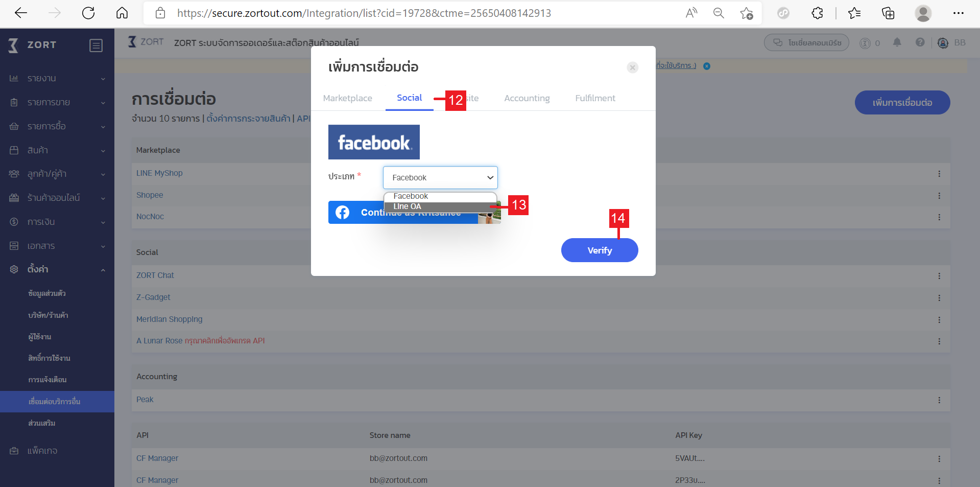Select ส่วนเสริม in sidebar
This screenshot has width=980, height=487.
pyautogui.click(x=42, y=423)
